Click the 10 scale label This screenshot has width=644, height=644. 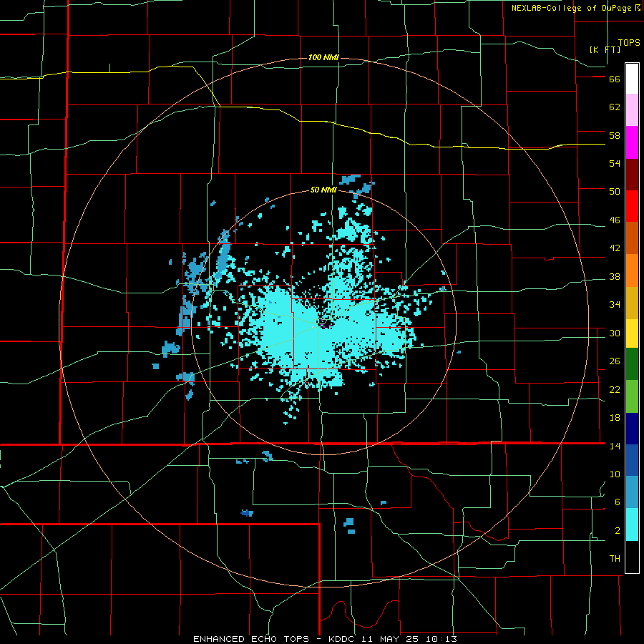pos(615,474)
